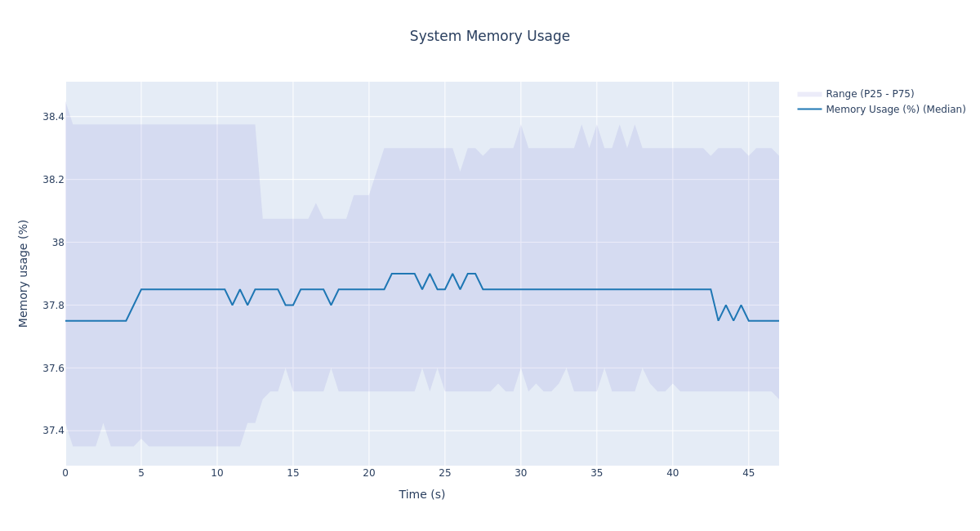
Task: Toggle the Range (P25 - P75) legend entry
Action: click(x=870, y=94)
